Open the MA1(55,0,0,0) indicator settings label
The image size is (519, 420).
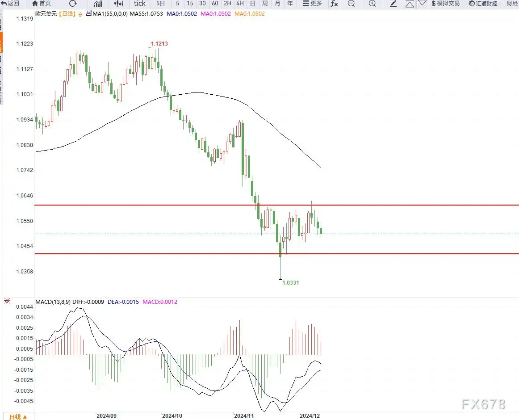pos(110,13)
